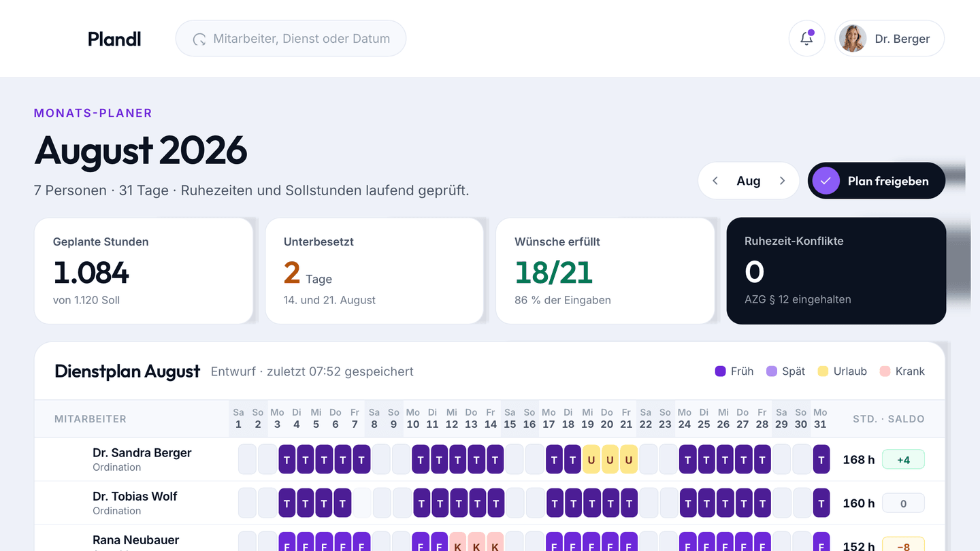This screenshot has height=551, width=980.
Task: Select Dr. Sandra Berger's shift on August 3
Action: (287, 460)
